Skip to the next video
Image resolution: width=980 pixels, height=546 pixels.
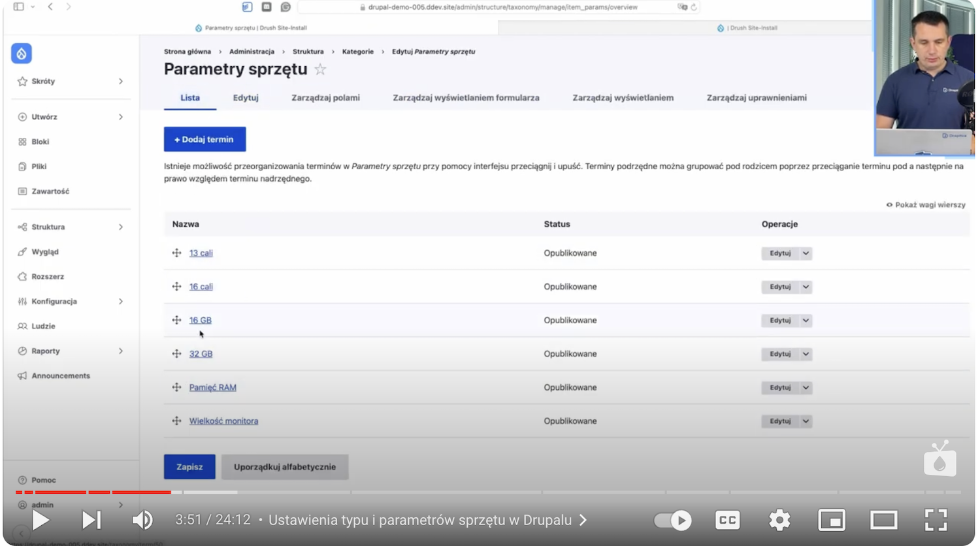tap(91, 521)
